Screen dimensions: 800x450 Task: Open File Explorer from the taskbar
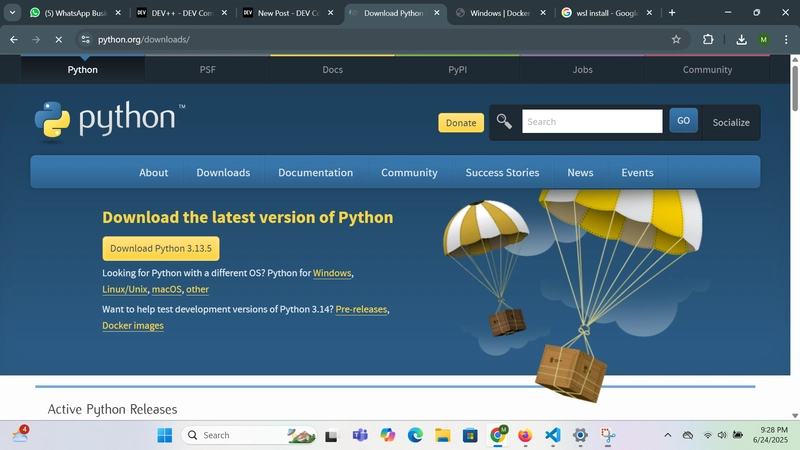tap(442, 435)
